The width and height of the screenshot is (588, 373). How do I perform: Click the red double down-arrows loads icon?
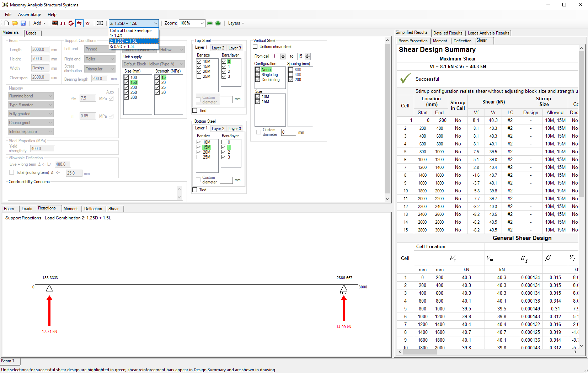coord(63,23)
